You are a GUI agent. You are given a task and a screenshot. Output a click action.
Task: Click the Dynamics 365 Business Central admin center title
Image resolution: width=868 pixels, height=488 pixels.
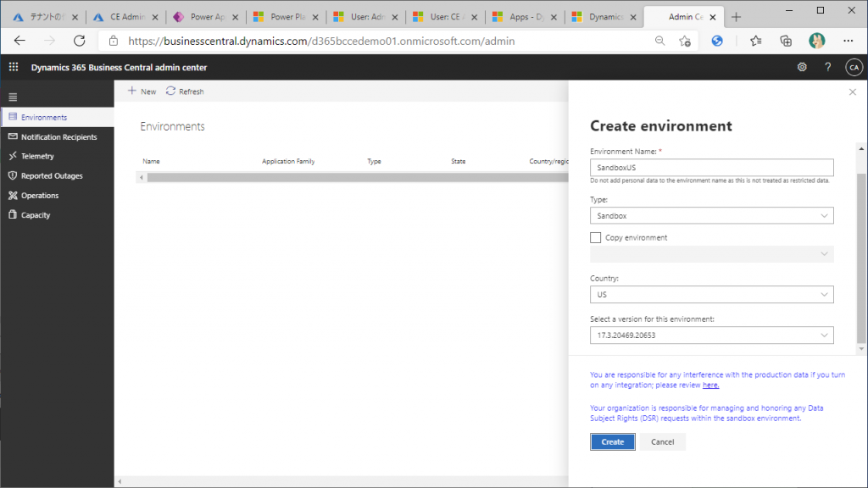[x=119, y=68]
